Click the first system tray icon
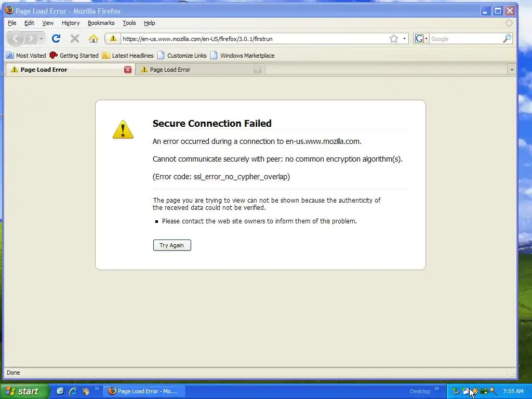The width and height of the screenshot is (532, 399). tap(456, 391)
